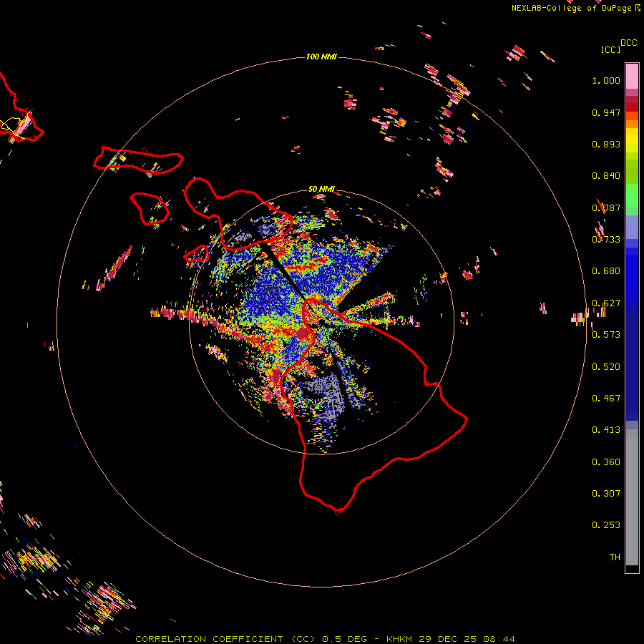This screenshot has height=644, width=644.
Task: Click the NEXLAB-College of DuPage watermark text
Action: point(571,8)
